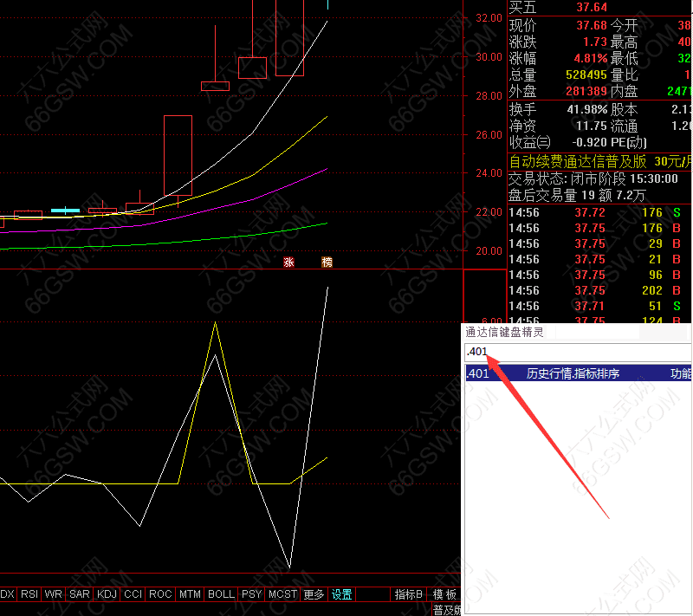Click the 收益 value -0.920

tap(589, 142)
